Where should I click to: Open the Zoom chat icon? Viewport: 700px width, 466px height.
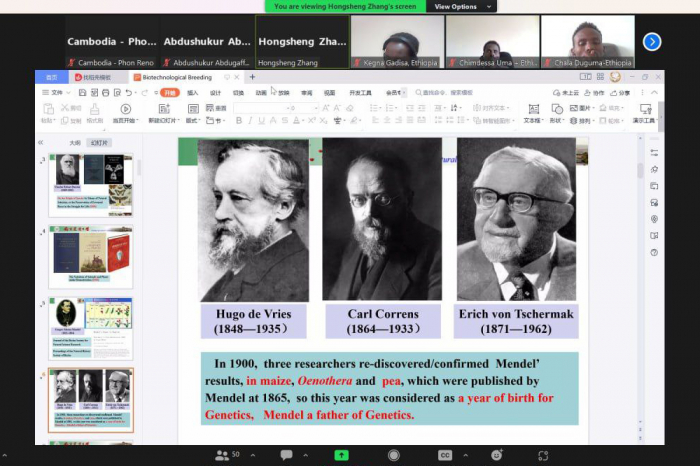click(x=285, y=455)
